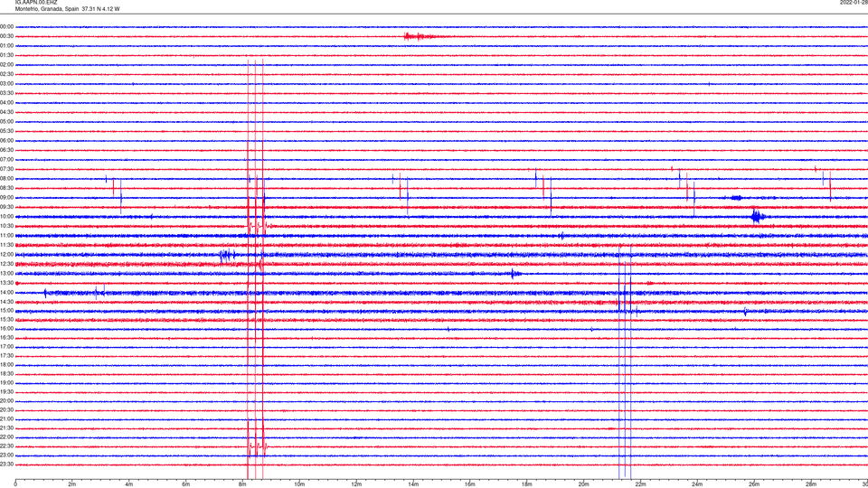Image resolution: width=868 pixels, height=488 pixels.
Task: Click the 21:00 time label
Action: click(x=6, y=418)
